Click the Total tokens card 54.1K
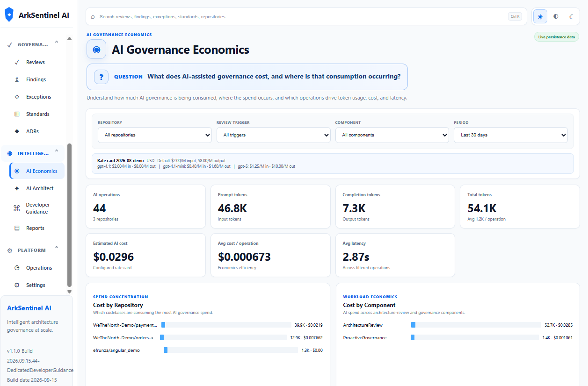The image size is (588, 386). coord(520,207)
